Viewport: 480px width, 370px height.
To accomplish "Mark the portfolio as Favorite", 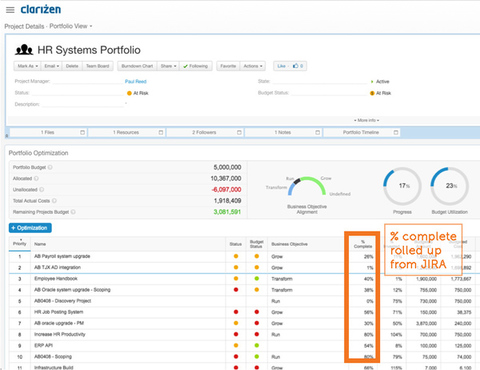I will point(228,66).
